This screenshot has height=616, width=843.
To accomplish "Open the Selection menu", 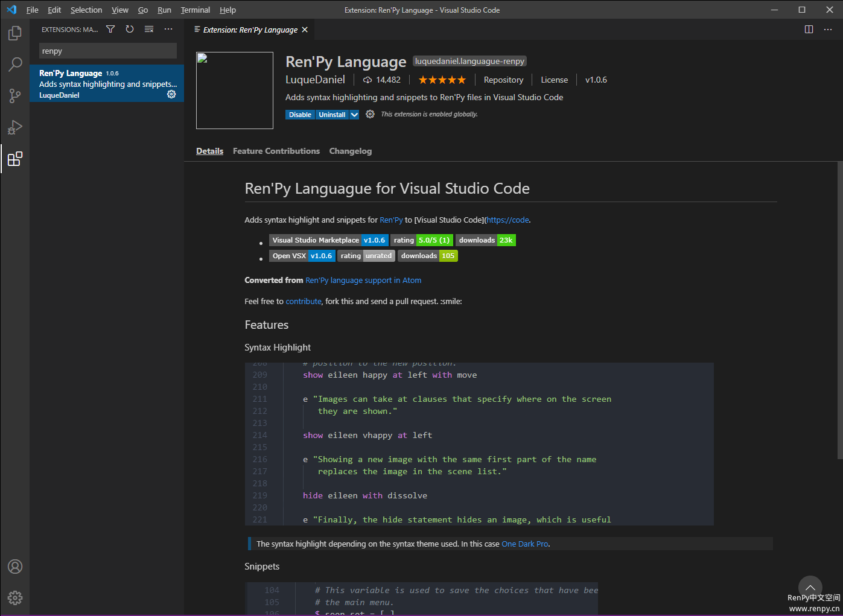I will 86,10.
